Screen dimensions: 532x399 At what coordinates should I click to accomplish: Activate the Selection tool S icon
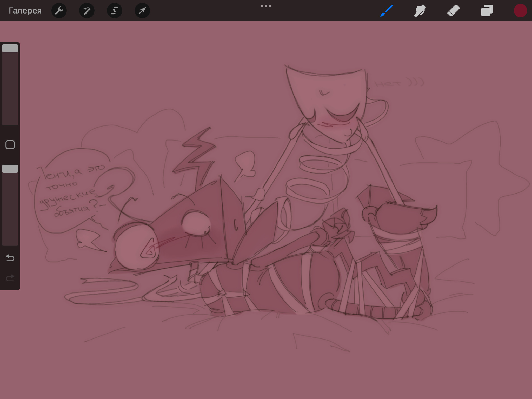click(115, 11)
